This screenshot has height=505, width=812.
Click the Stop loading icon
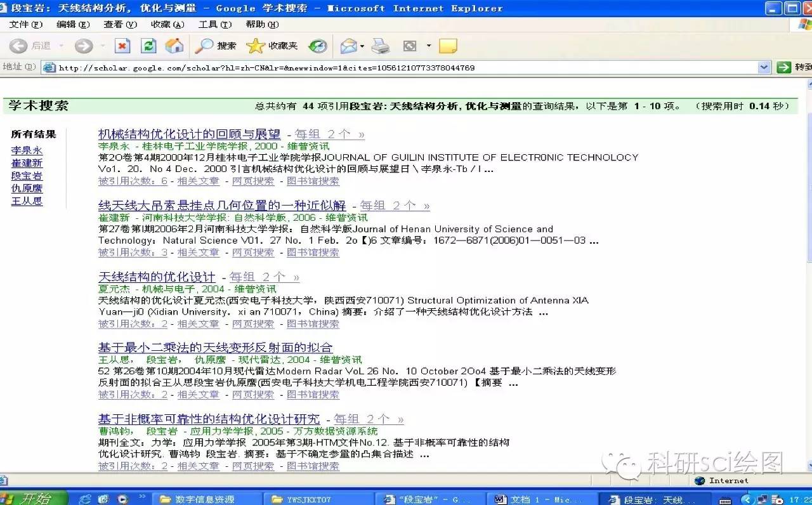click(122, 46)
